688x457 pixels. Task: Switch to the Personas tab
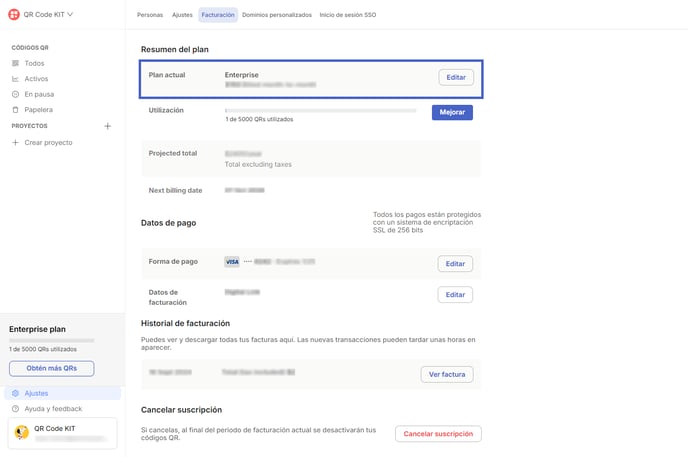[149, 15]
